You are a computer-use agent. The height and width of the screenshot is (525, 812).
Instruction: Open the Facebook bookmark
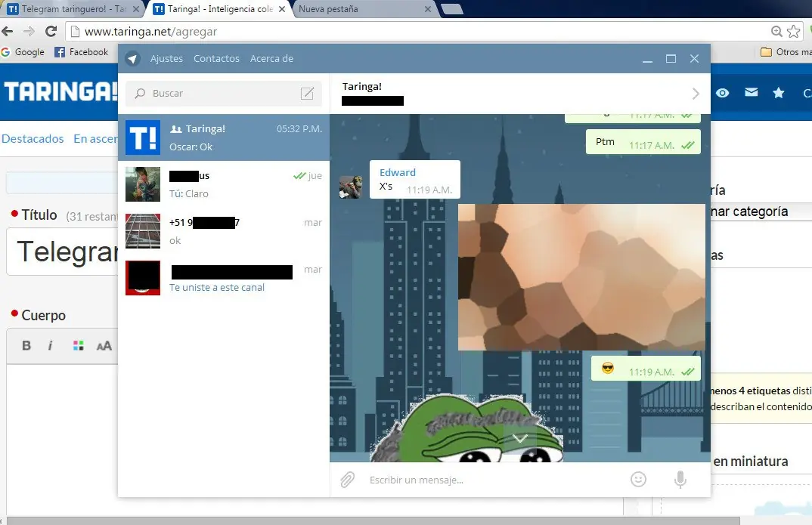(82, 52)
